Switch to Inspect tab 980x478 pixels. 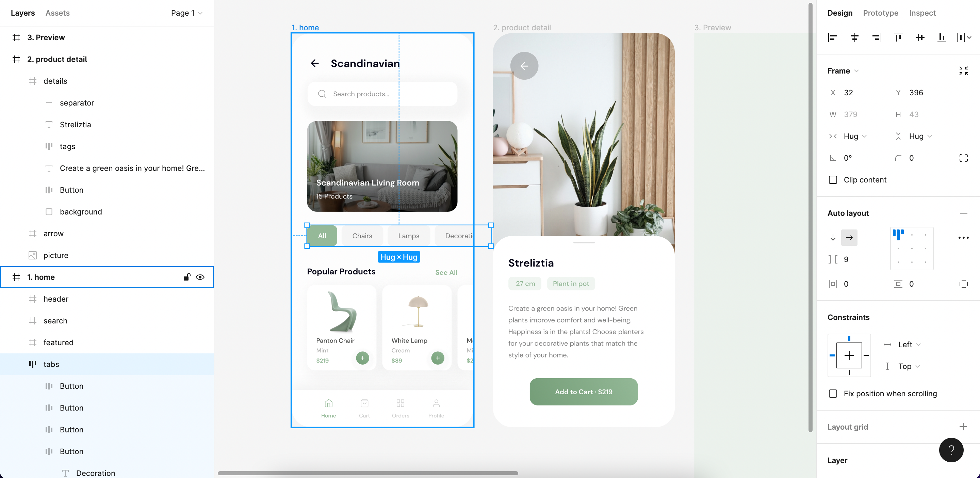pyautogui.click(x=922, y=13)
